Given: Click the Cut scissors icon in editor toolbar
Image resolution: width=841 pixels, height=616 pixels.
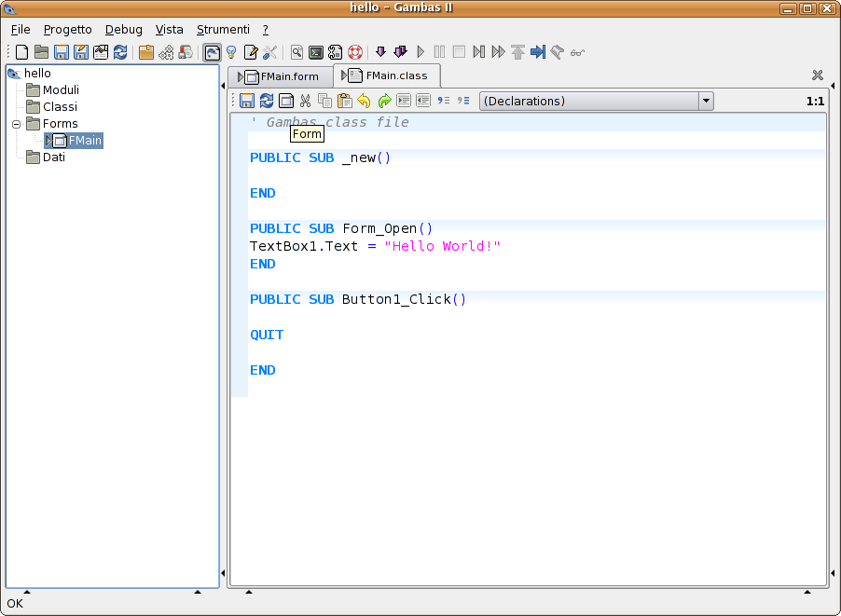Looking at the screenshot, I should tap(305, 101).
